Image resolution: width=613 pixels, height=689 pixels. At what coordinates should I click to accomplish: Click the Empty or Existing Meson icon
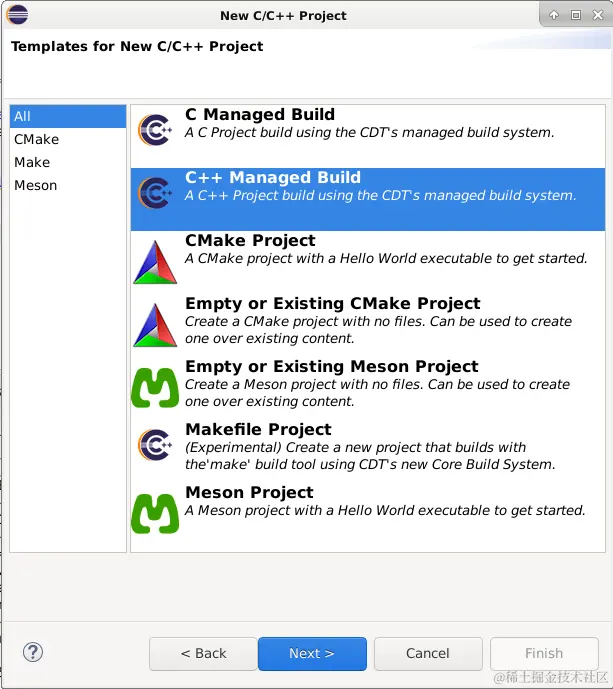155,387
